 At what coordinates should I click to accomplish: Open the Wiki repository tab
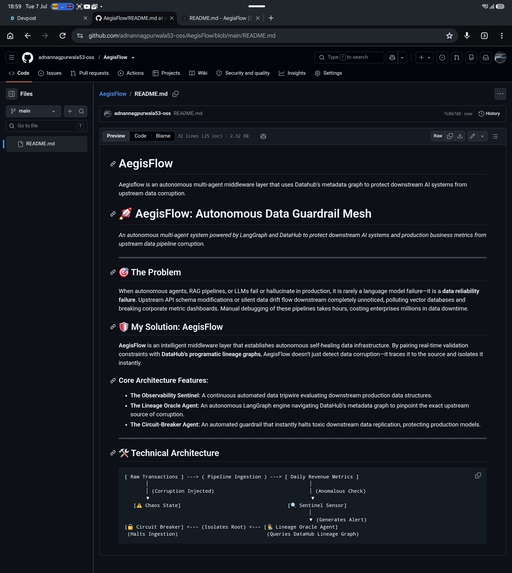point(198,73)
